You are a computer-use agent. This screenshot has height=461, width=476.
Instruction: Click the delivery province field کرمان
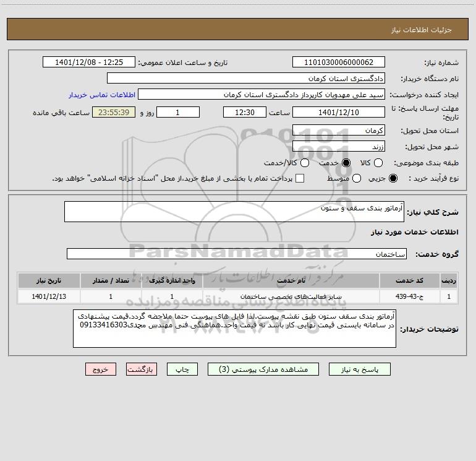[x=339, y=130]
